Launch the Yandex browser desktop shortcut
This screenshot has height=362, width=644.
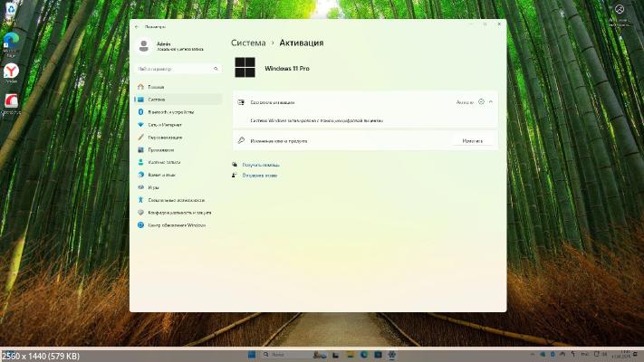point(12,71)
